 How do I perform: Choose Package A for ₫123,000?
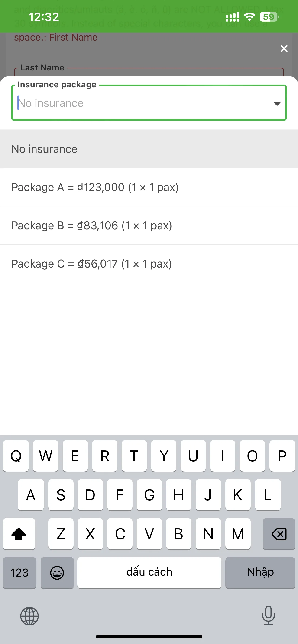[x=149, y=187]
